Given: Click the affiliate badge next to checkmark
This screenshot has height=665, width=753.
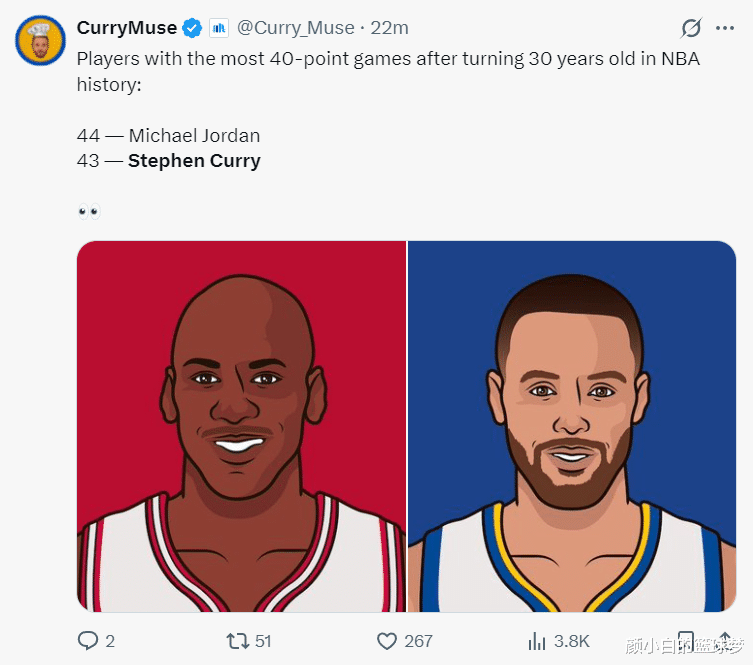Looking at the screenshot, I should tap(219, 28).
